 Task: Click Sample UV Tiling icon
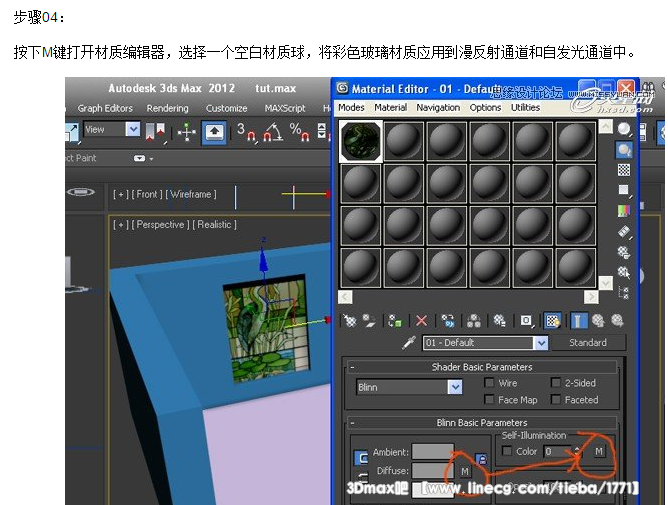click(624, 190)
